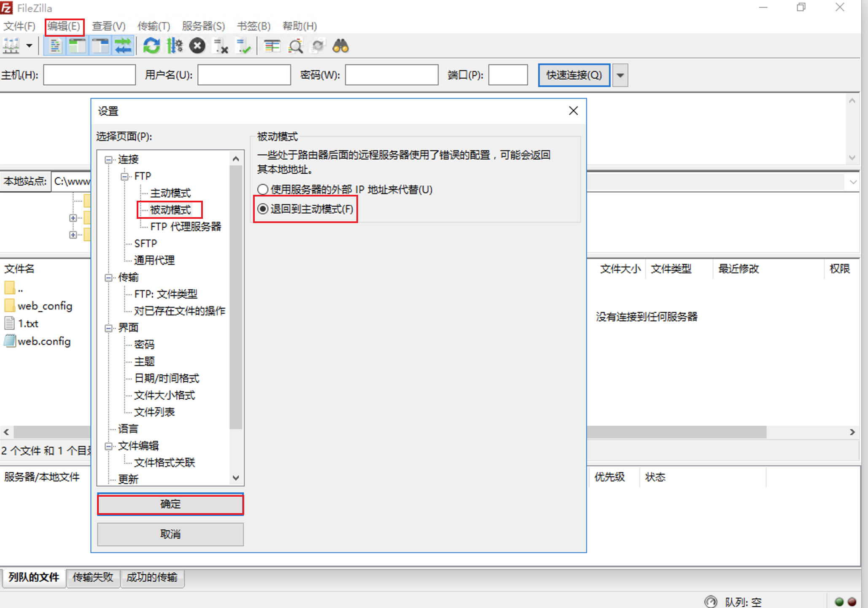Image resolution: width=868 pixels, height=608 pixels.
Task: Select 被动模式 in settings tree
Action: coord(170,210)
